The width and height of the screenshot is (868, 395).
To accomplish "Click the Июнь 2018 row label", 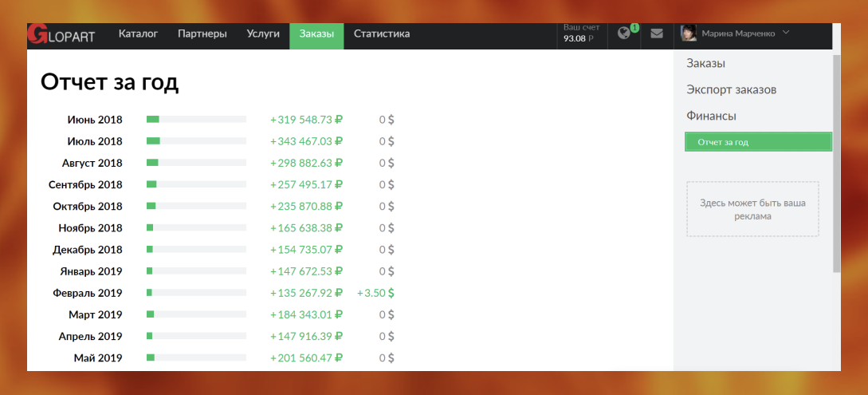I will 95,120.
